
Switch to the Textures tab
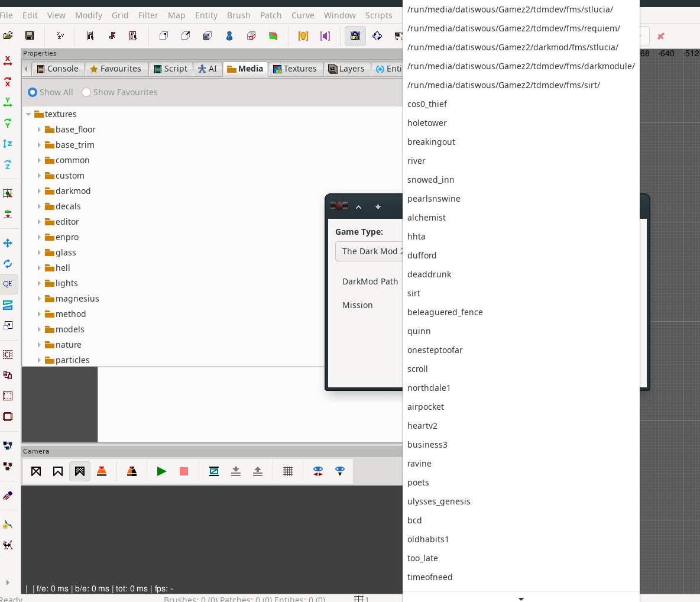click(295, 69)
